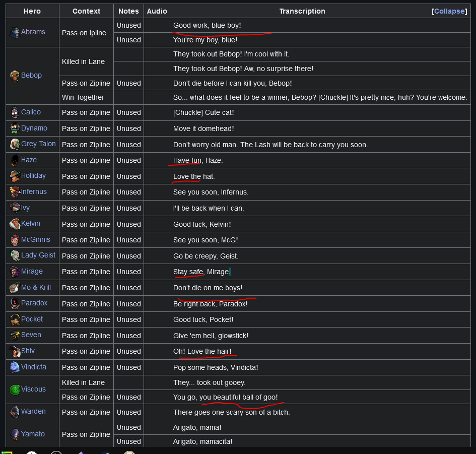
Task: Click the Holliday hero portrait icon
Action: coord(15,176)
